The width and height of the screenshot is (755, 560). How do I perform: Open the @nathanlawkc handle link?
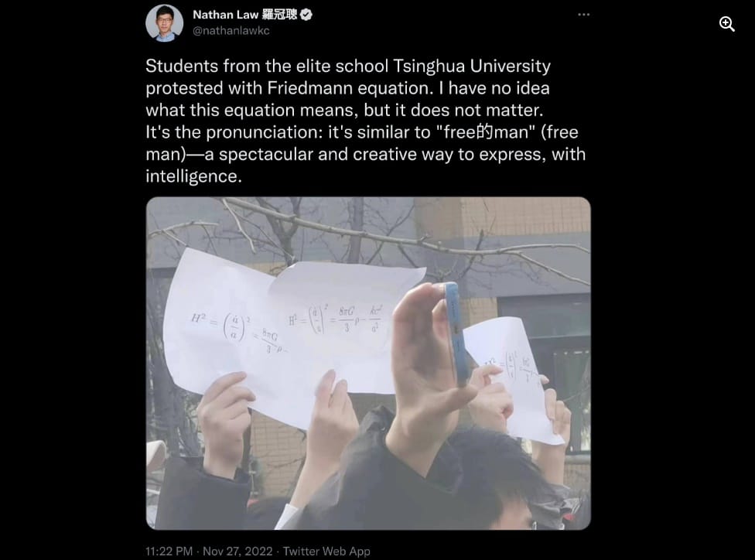point(231,30)
